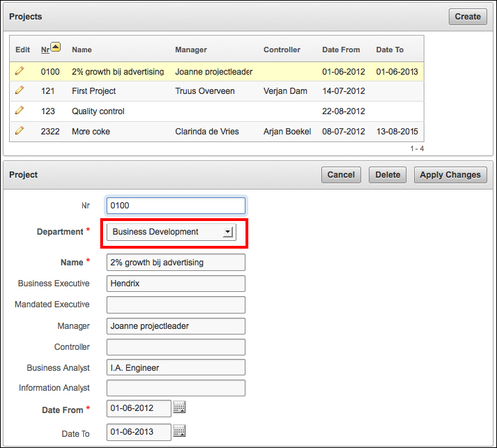Viewport: 497px width, 448px height.
Task: Apply Changes to the project
Action: pyautogui.click(x=450, y=175)
